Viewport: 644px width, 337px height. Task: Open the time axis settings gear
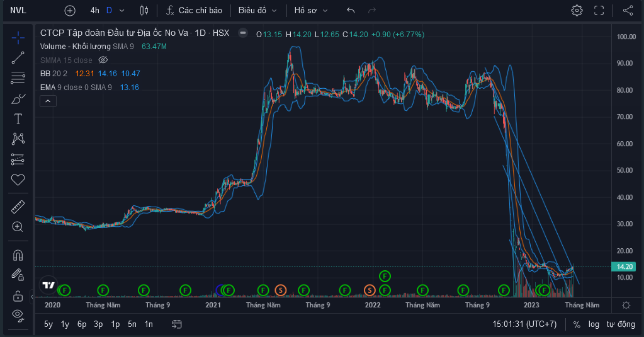click(x=626, y=306)
